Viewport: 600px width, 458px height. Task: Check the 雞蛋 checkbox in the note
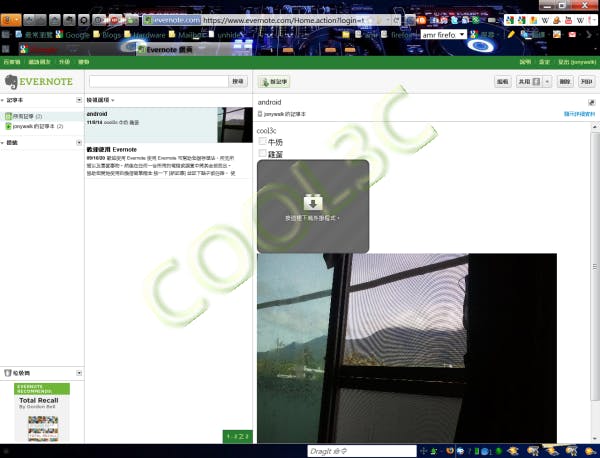pos(262,153)
